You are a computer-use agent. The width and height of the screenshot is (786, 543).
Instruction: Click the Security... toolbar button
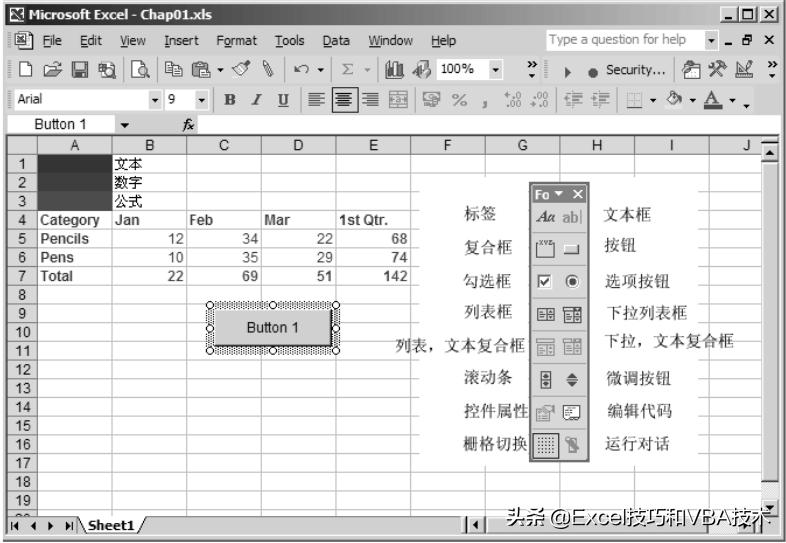(636, 70)
